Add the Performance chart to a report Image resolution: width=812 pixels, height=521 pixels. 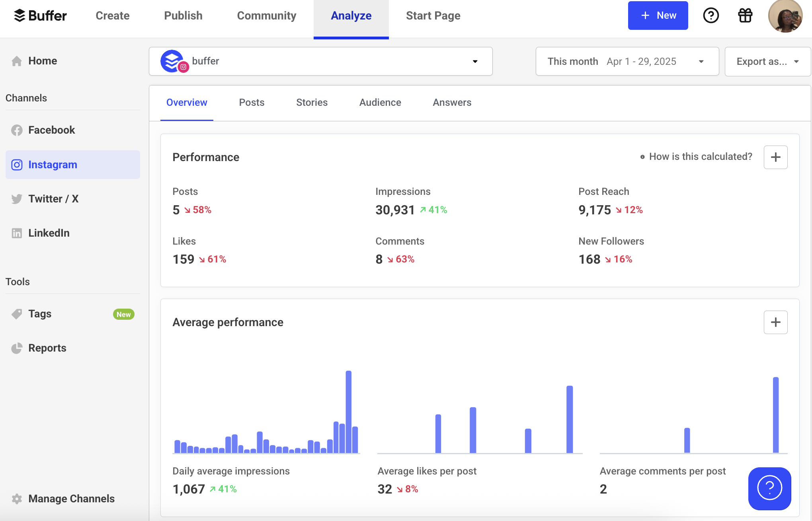pyautogui.click(x=775, y=157)
